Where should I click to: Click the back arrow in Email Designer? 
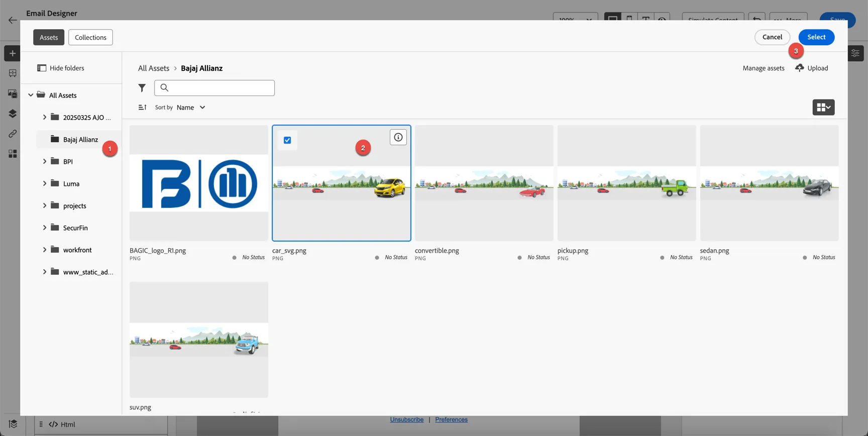pyautogui.click(x=13, y=20)
